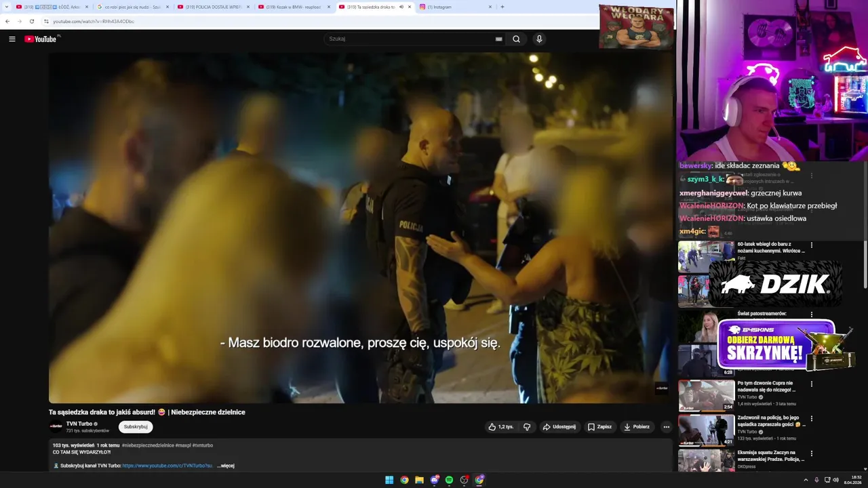
Task: Click the address bar URL youtube.com/watch
Action: click(x=94, y=22)
